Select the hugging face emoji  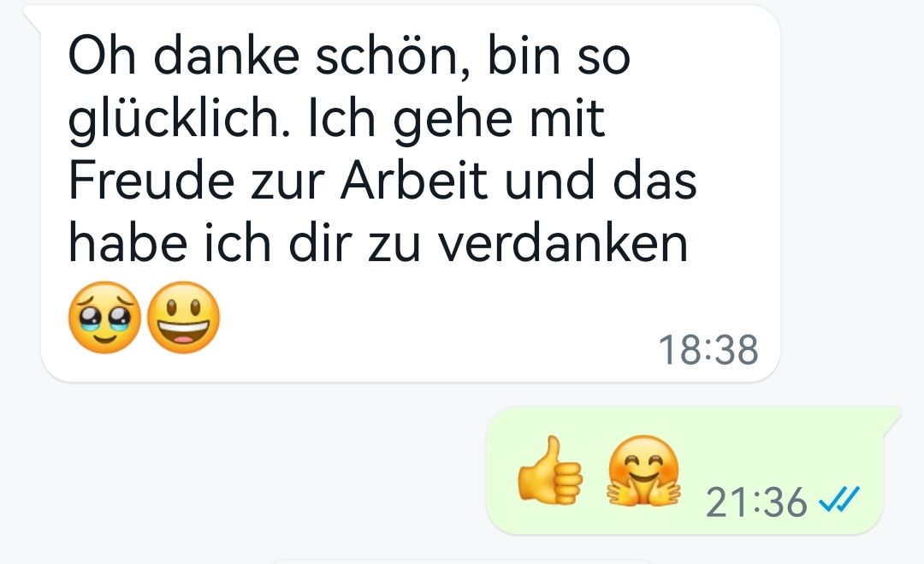[x=643, y=471]
